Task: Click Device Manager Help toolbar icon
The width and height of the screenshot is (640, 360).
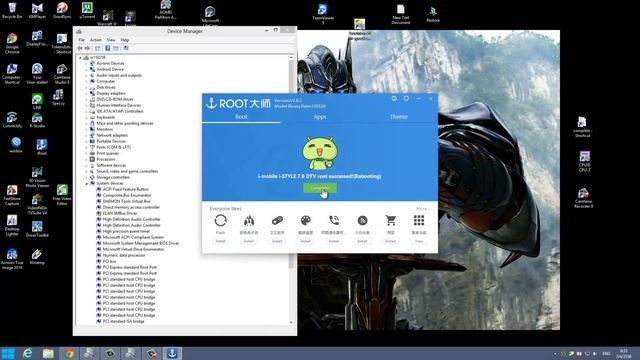Action: tap(108, 48)
